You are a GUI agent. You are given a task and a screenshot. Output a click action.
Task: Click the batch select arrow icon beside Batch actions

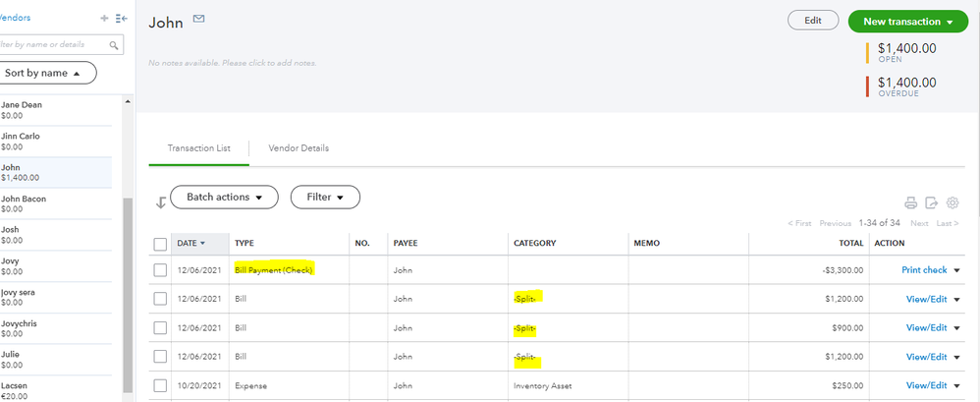click(161, 202)
